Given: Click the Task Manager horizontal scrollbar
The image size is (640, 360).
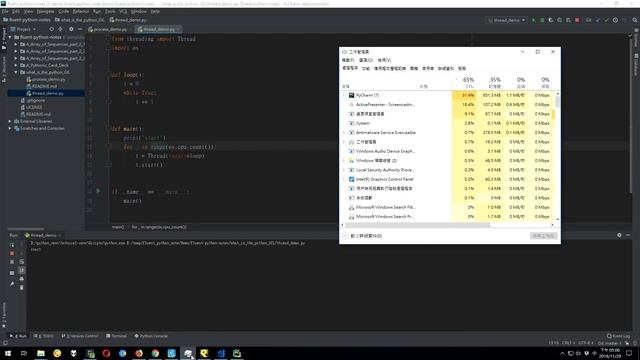Looking at the screenshot, I should 418,225.
